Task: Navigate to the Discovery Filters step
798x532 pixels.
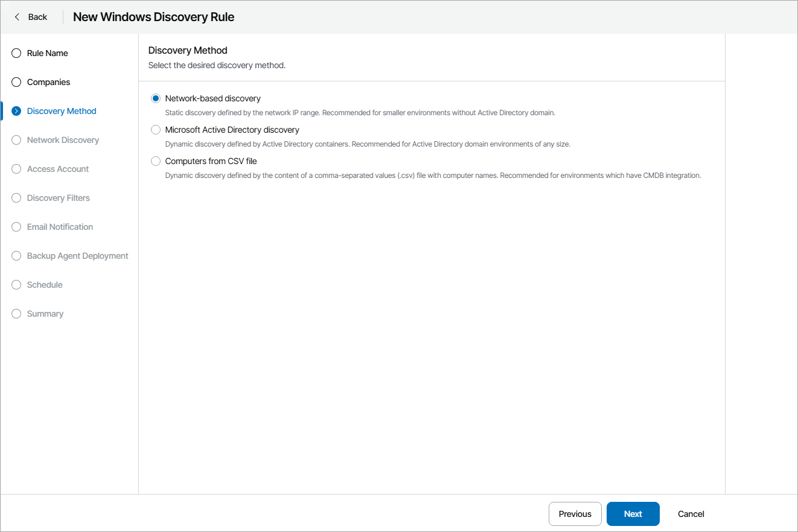Action: [x=58, y=198]
